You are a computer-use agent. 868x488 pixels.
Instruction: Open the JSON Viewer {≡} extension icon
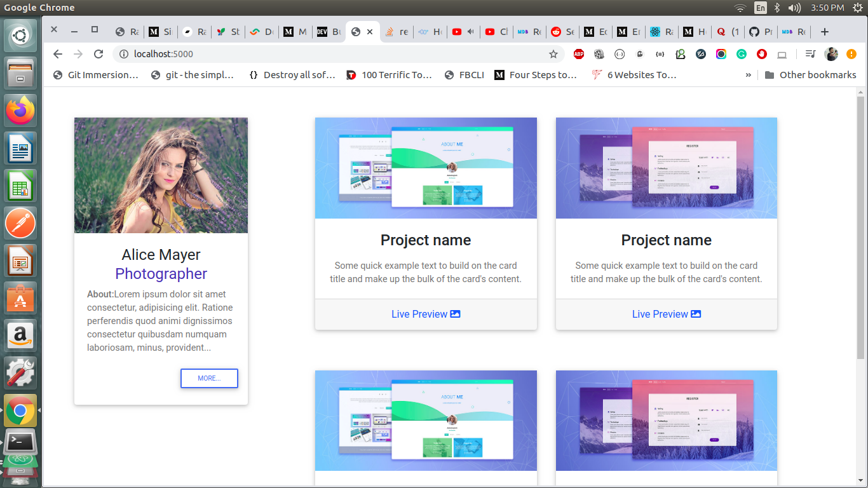[x=660, y=54]
